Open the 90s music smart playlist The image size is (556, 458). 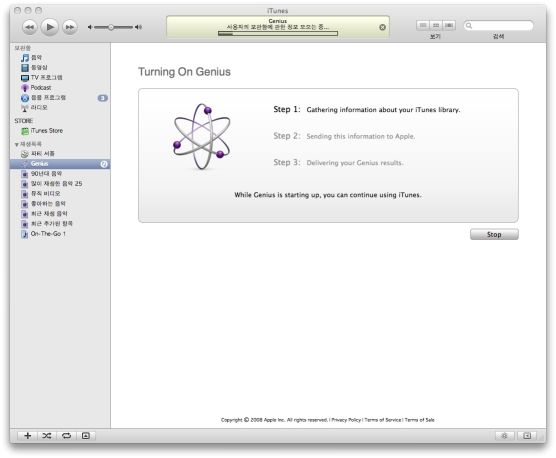[60, 174]
